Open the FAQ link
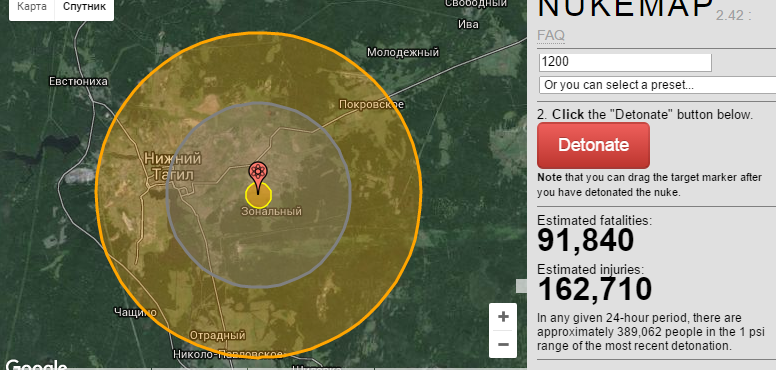This screenshot has width=776, height=370. pos(551,36)
